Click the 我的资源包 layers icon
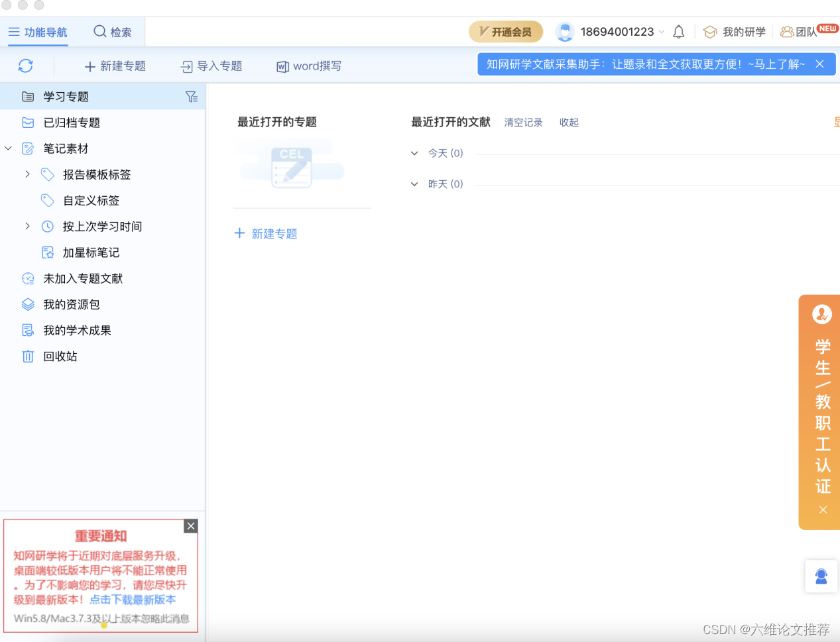The image size is (840, 642). (28, 305)
